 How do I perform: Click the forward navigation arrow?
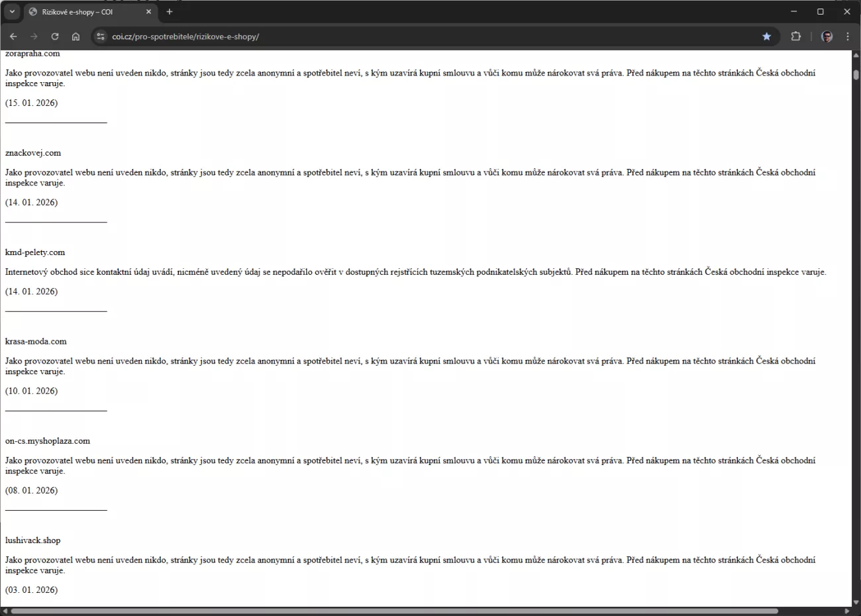point(34,36)
